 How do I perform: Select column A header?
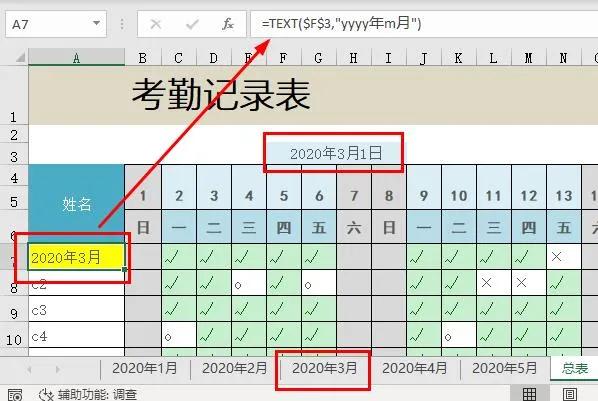(76, 58)
